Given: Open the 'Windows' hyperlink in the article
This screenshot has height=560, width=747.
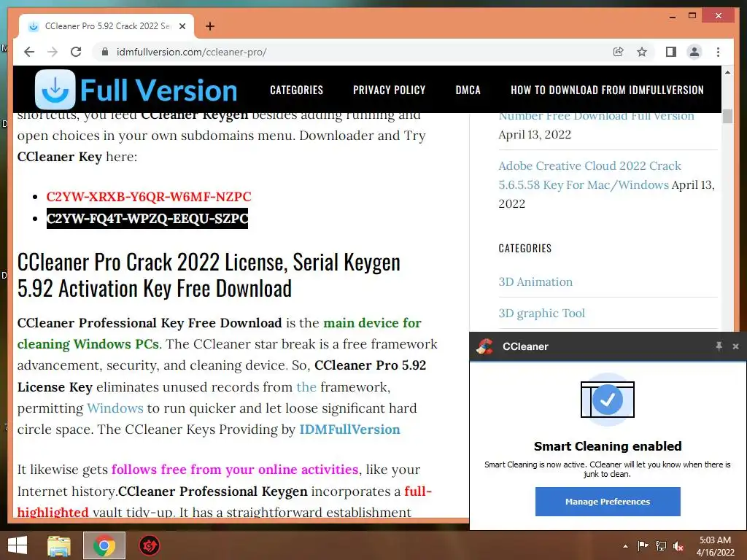Looking at the screenshot, I should pos(115,408).
